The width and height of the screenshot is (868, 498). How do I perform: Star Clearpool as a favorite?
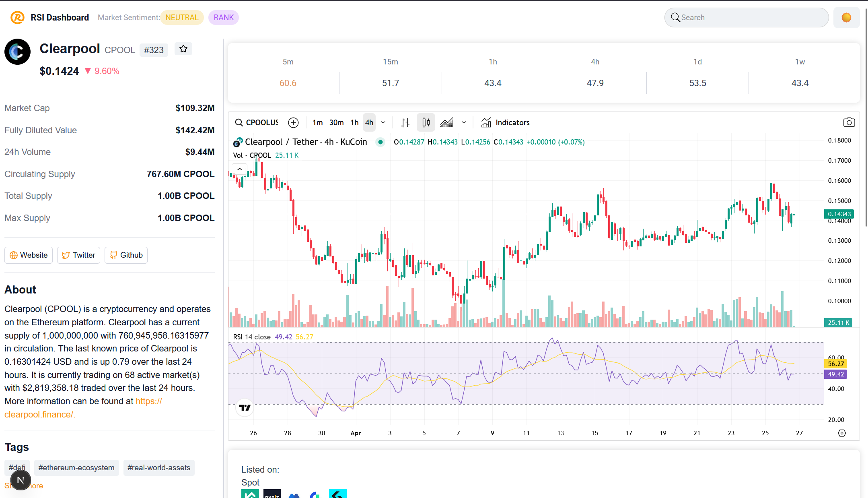[183, 49]
